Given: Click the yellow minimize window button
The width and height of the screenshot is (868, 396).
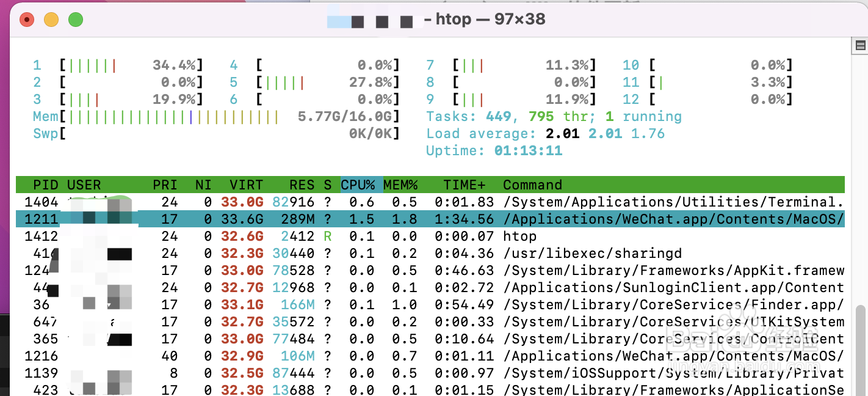Looking at the screenshot, I should click(x=51, y=20).
